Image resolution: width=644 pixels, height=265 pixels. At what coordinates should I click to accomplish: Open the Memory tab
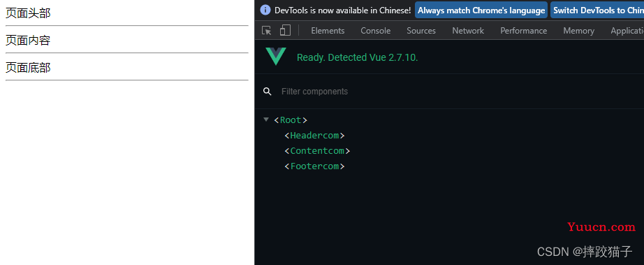pos(579,31)
